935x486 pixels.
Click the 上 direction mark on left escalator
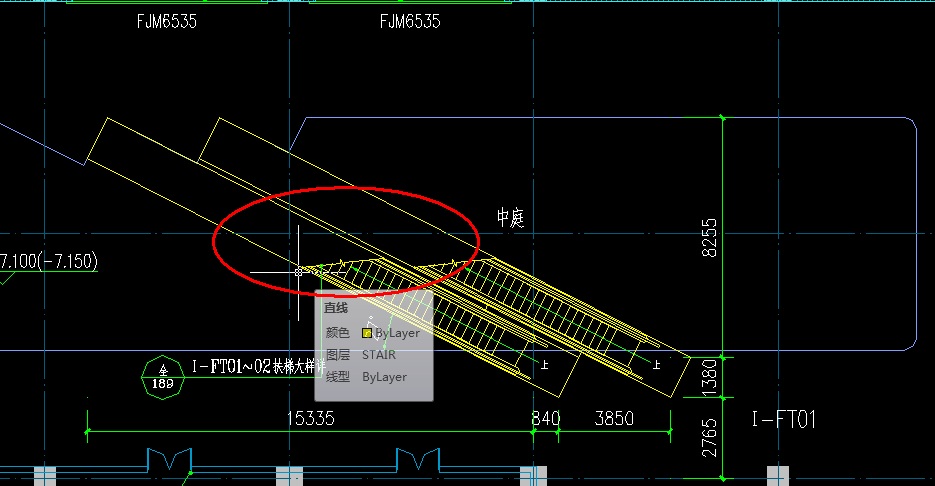click(x=544, y=366)
